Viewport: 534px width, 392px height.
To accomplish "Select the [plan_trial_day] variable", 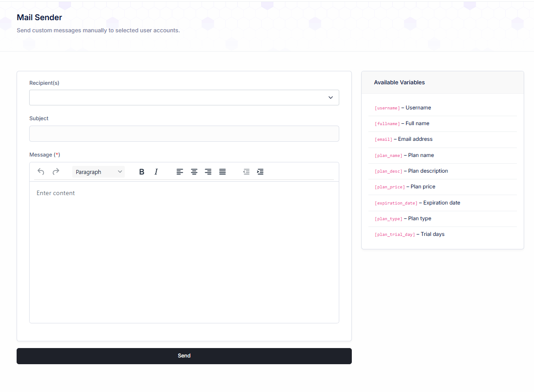I will point(395,235).
